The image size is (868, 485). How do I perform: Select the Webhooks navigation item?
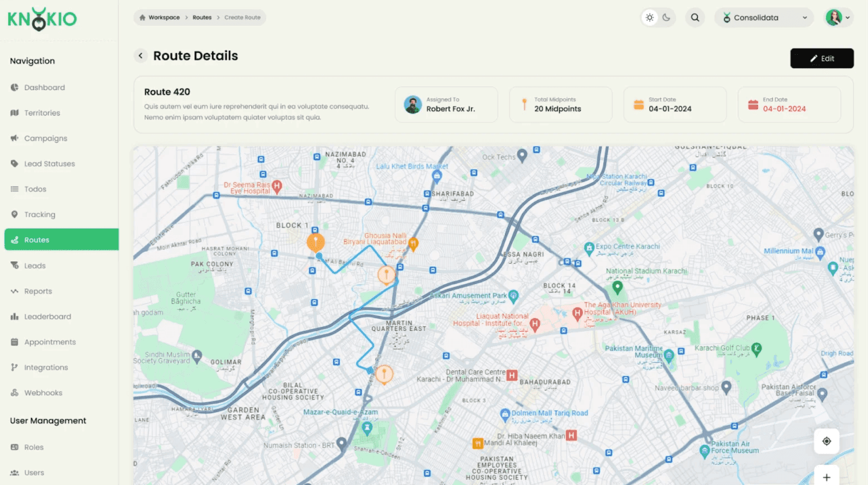42,392
